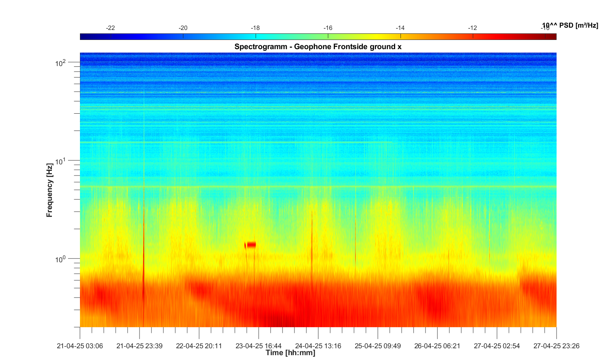Click the '25-04-25 09:49' time tick label

(x=377, y=346)
